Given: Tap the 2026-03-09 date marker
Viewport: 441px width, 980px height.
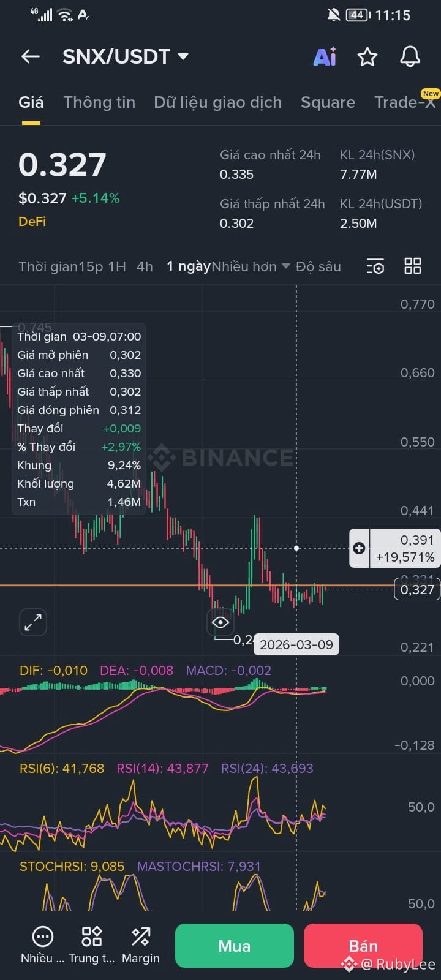Looking at the screenshot, I should (296, 644).
